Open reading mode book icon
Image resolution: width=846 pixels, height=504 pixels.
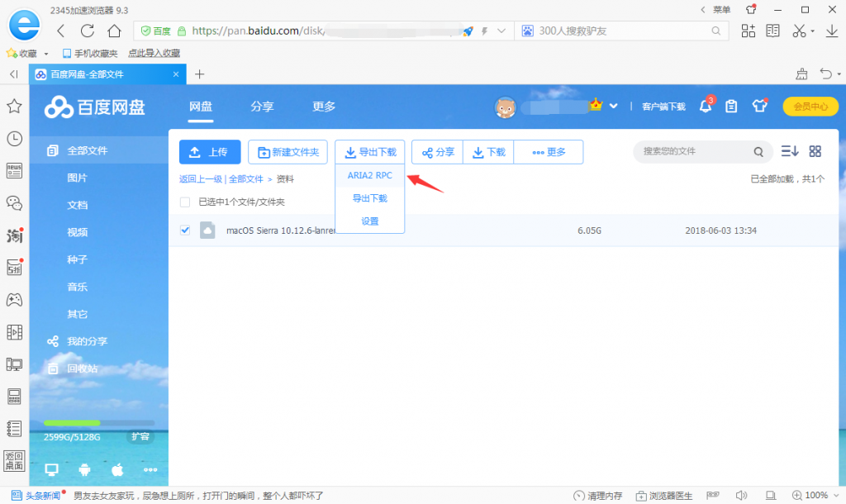click(773, 31)
